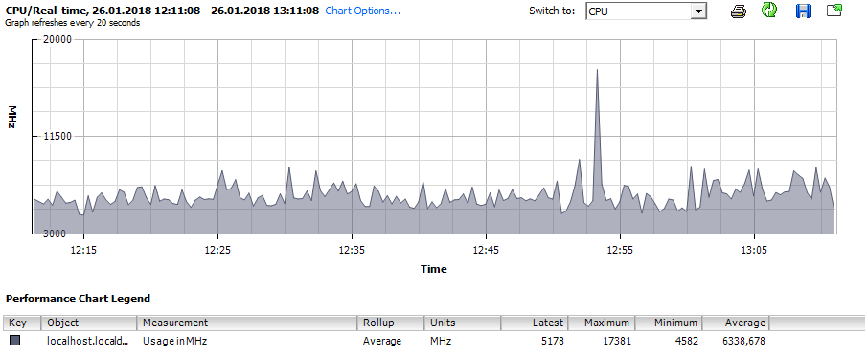
Task: Click the Minimum value 4582
Action: [686, 341]
